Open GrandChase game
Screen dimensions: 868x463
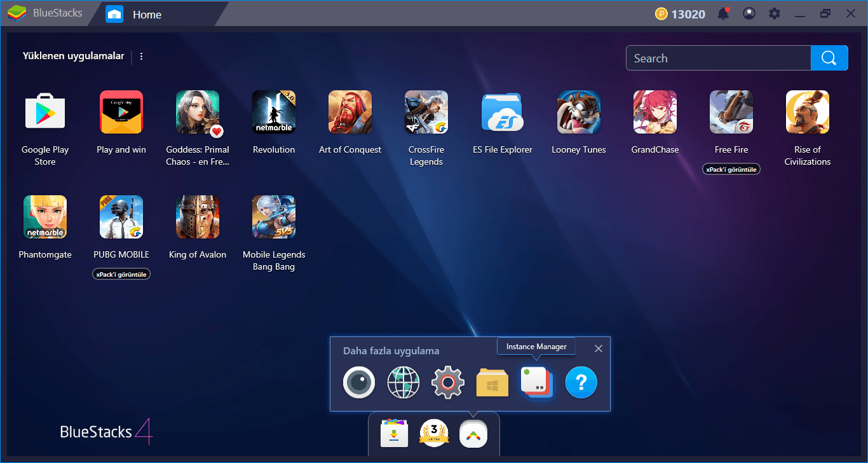click(x=655, y=112)
